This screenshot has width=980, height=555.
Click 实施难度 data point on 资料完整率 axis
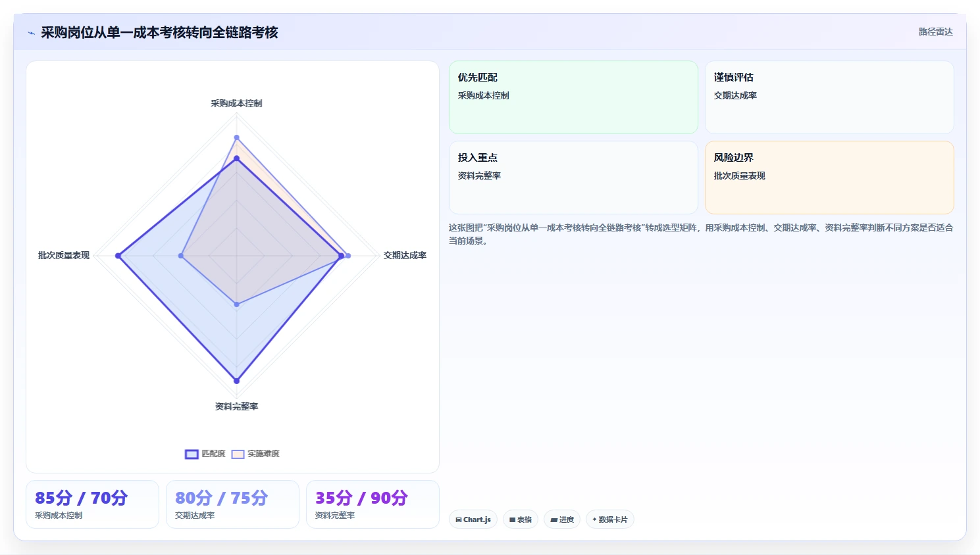(236, 304)
